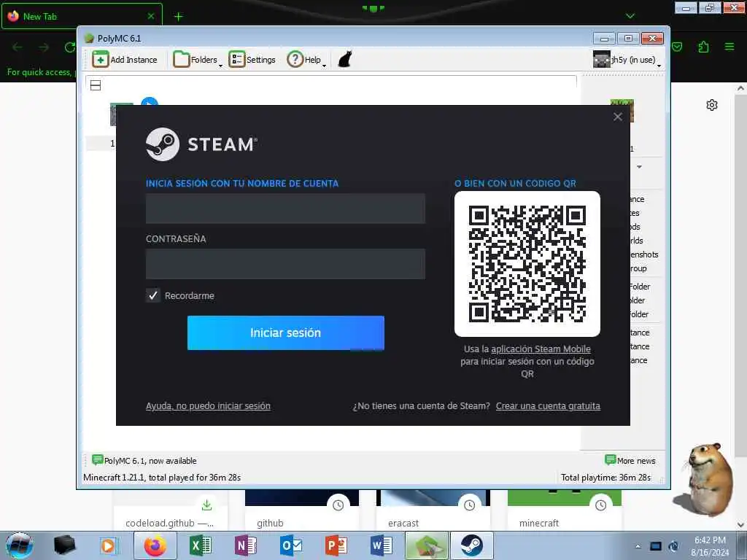This screenshot has height=560, width=747.
Task: Focus the Contraseña password field
Action: click(285, 264)
